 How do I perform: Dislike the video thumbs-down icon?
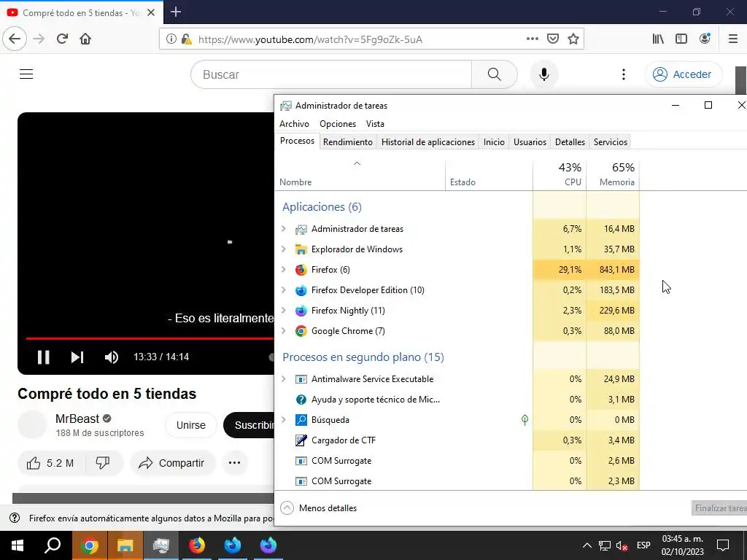click(103, 463)
